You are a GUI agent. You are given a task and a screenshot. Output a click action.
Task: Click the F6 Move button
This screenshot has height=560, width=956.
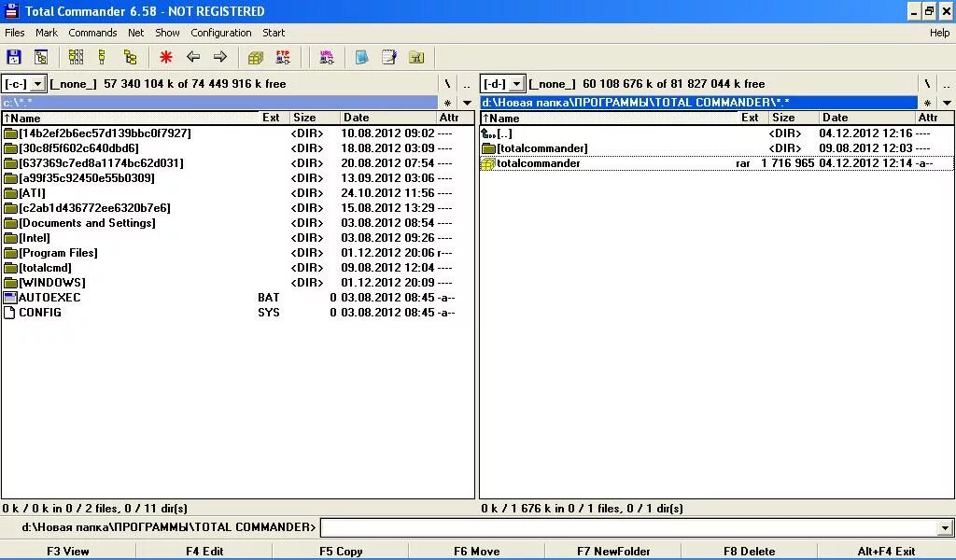[x=477, y=551]
